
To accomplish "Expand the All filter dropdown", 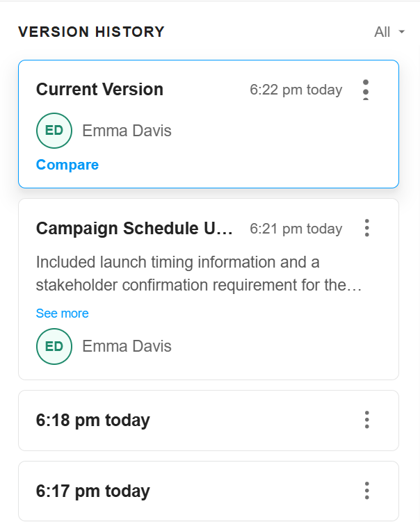I will [x=389, y=32].
